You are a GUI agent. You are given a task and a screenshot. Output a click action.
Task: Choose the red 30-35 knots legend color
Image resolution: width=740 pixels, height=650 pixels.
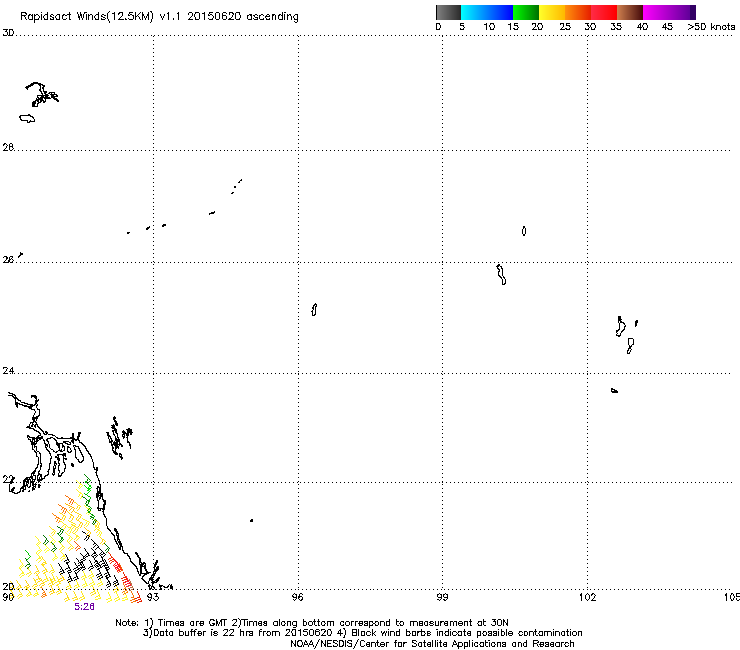(x=604, y=12)
